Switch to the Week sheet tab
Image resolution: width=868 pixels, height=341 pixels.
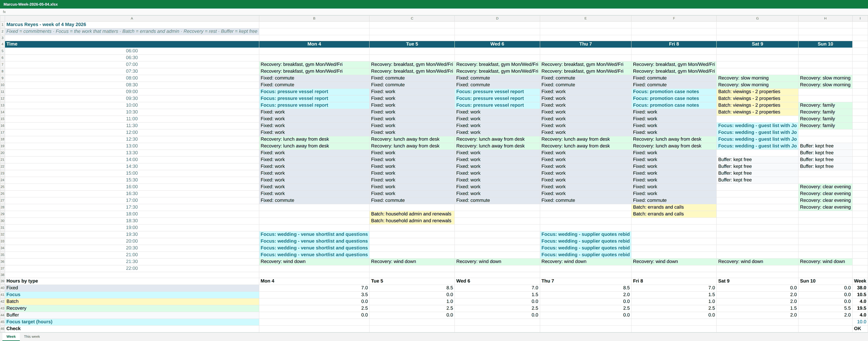pyautogui.click(x=11, y=336)
